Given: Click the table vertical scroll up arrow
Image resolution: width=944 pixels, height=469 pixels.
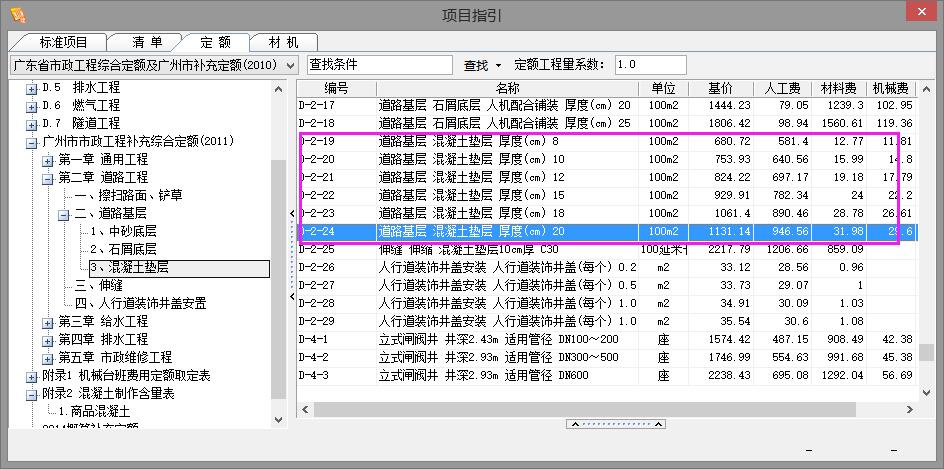Looking at the screenshot, I should pyautogui.click(x=927, y=89).
